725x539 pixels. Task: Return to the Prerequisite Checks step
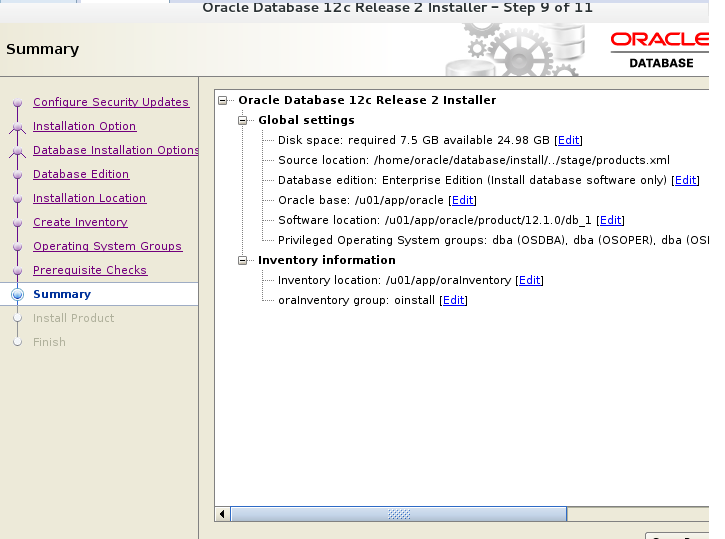point(90,270)
